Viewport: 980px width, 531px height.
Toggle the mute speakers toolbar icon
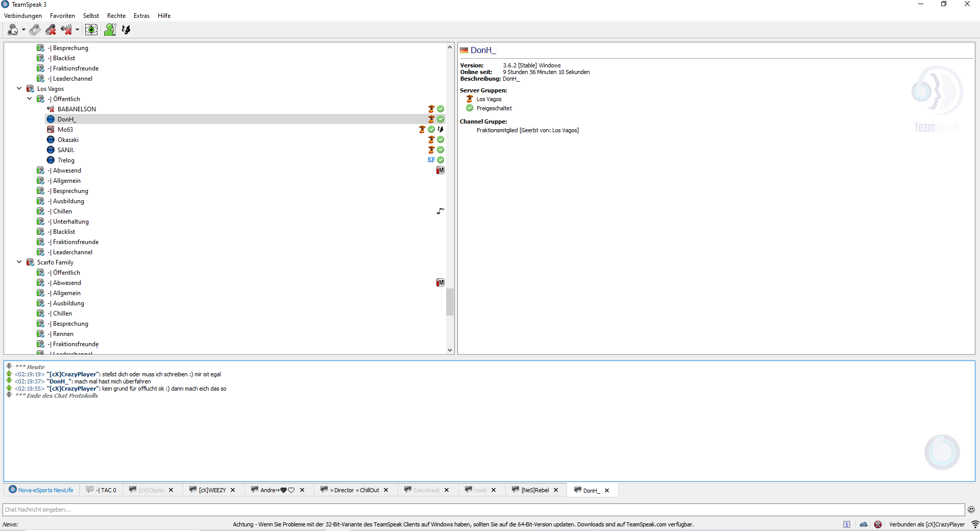[x=66, y=30]
